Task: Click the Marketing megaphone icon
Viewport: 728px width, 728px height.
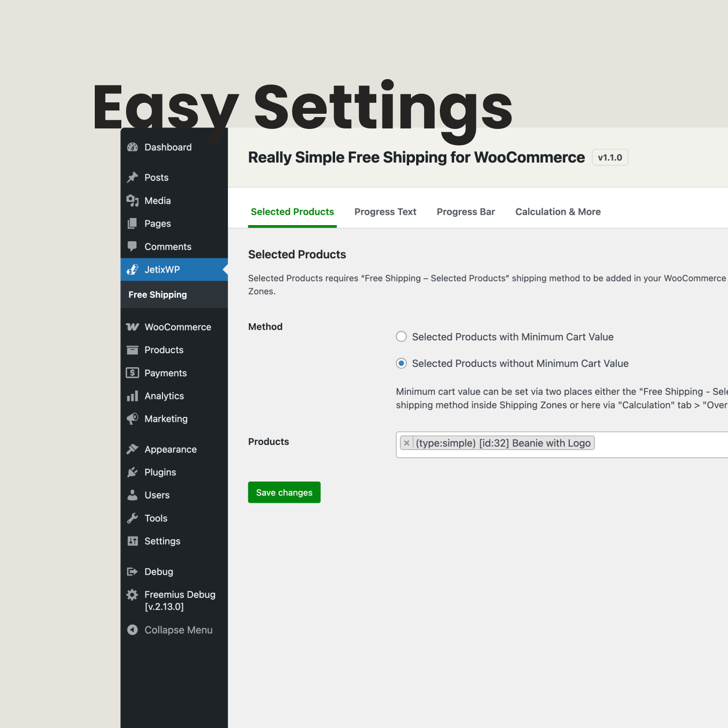Action: (x=132, y=419)
